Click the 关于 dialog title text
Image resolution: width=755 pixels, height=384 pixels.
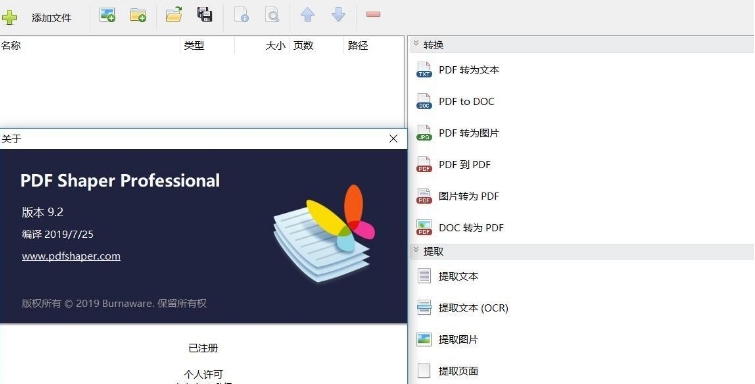11,139
